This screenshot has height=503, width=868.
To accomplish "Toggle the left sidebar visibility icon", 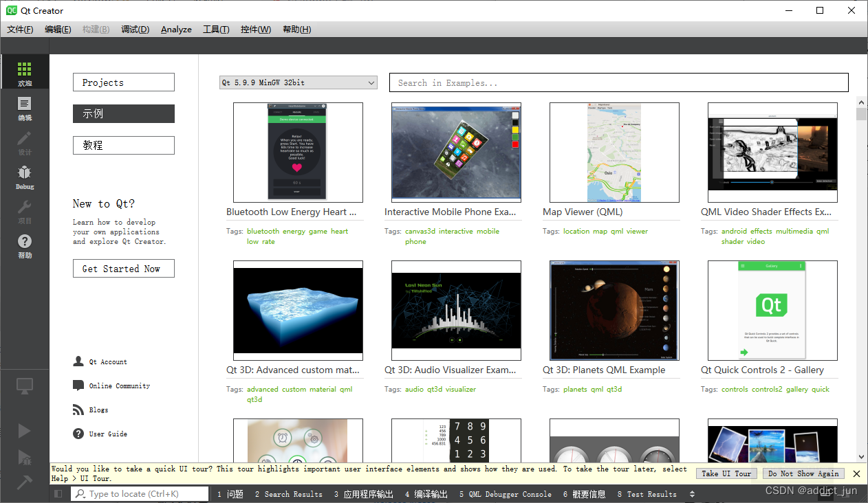I will [x=58, y=493].
